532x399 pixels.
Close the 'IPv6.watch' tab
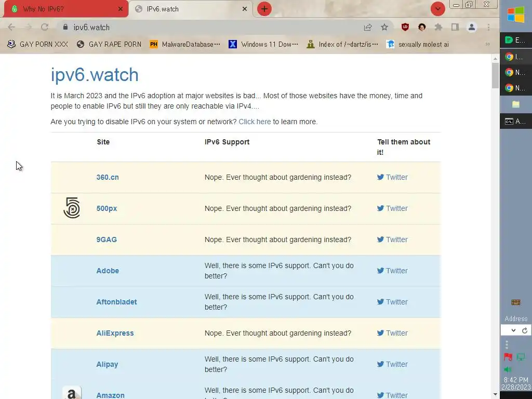coord(245,9)
